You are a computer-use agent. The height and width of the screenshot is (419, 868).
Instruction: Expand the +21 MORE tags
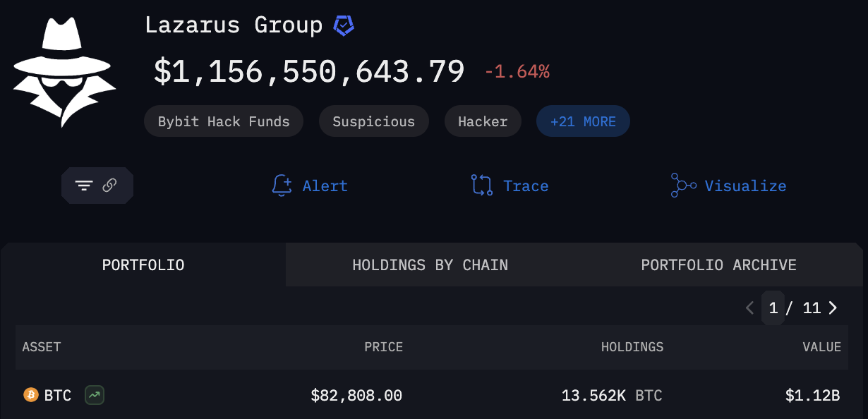coord(583,121)
